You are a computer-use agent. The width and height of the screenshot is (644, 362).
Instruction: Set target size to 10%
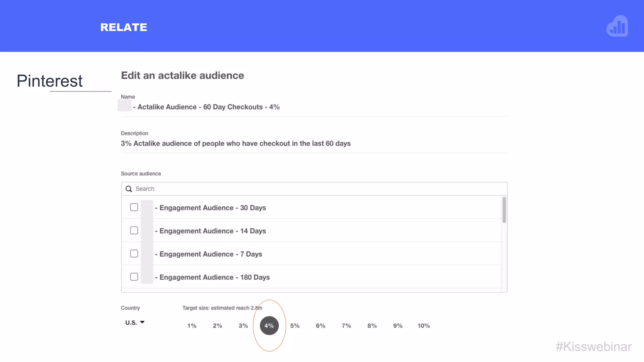pyautogui.click(x=424, y=326)
